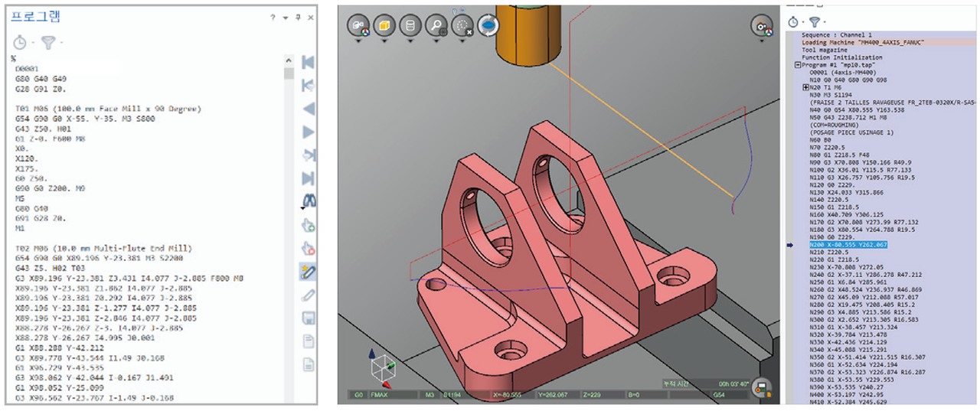980x411 pixels.
Task: Click the upper document icon in program sidebar
Action: [309, 341]
